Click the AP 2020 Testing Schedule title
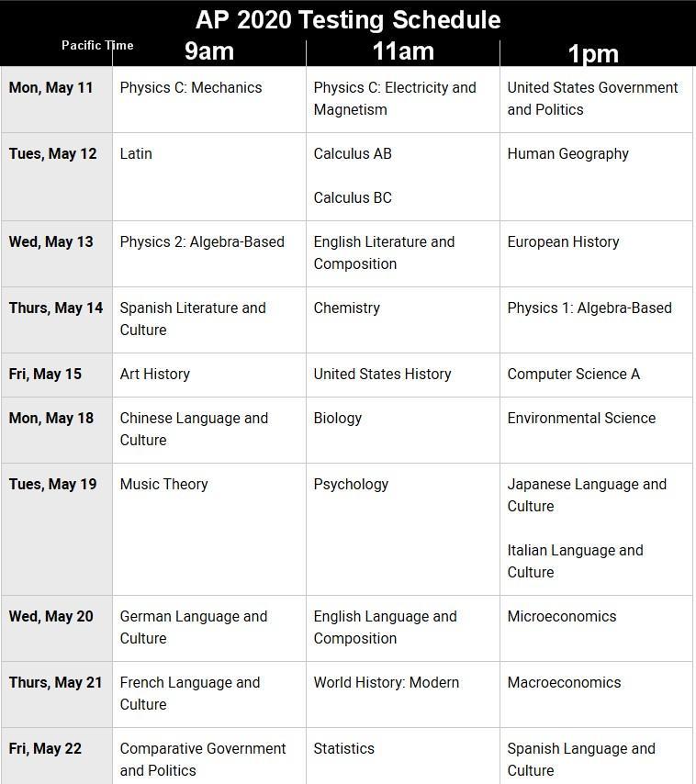The width and height of the screenshot is (696, 784). [348, 19]
